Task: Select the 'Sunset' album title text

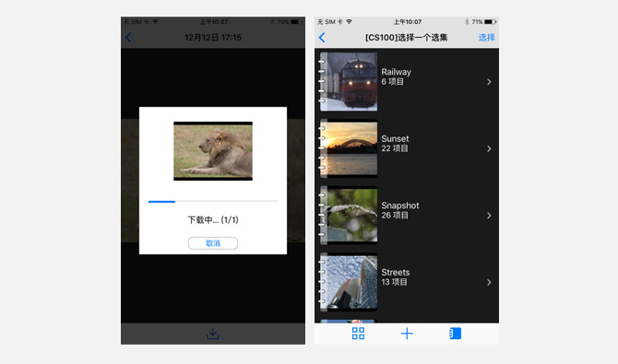Action: pos(395,138)
